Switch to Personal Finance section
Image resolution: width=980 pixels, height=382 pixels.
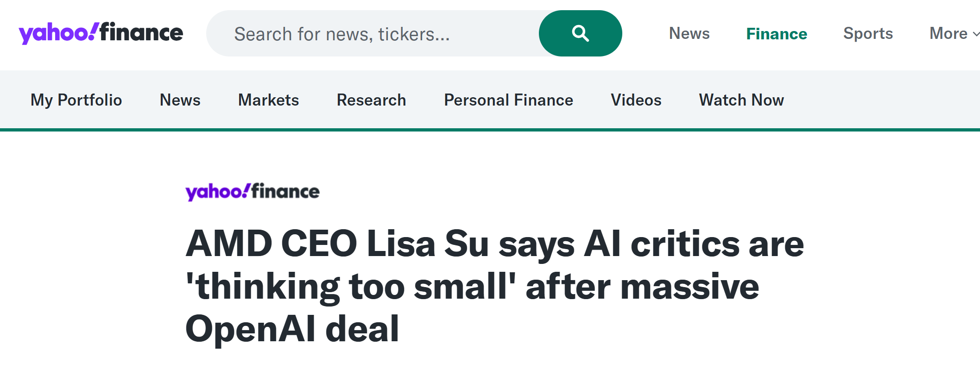click(x=508, y=100)
